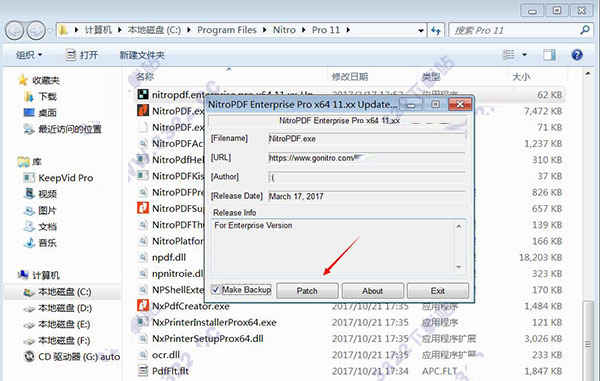Select Program Files in address breadcrumb
The height and width of the screenshot is (381, 600).
click(x=227, y=30)
